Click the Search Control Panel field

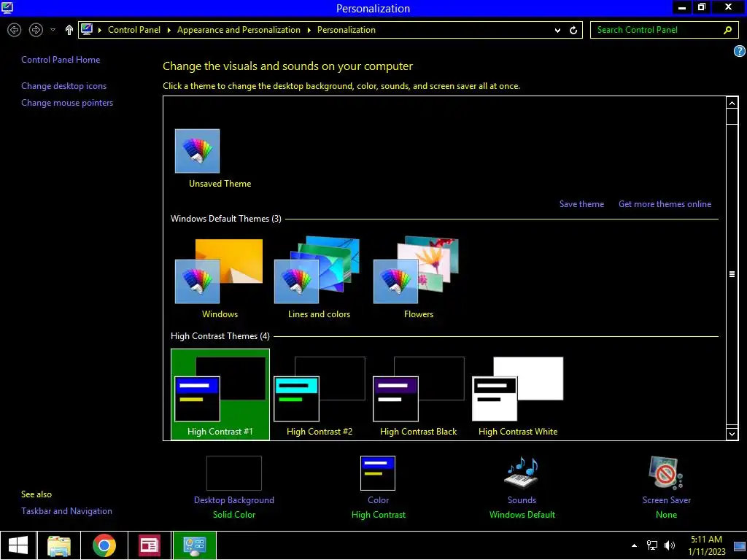click(x=664, y=30)
